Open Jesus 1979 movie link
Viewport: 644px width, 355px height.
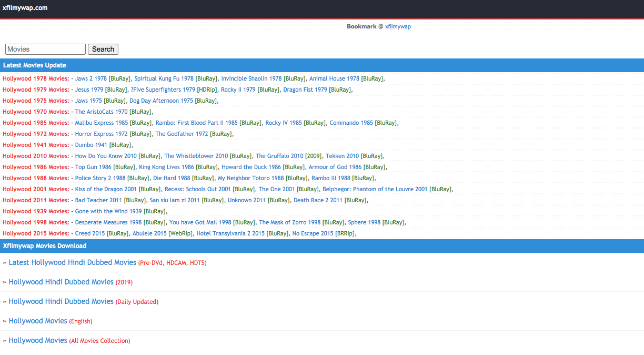(89, 90)
